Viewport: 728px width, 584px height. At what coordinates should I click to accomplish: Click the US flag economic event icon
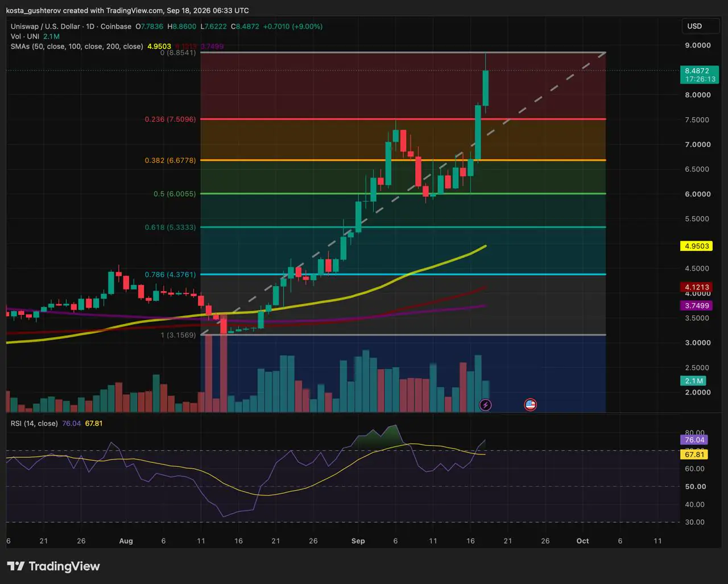(x=530, y=405)
